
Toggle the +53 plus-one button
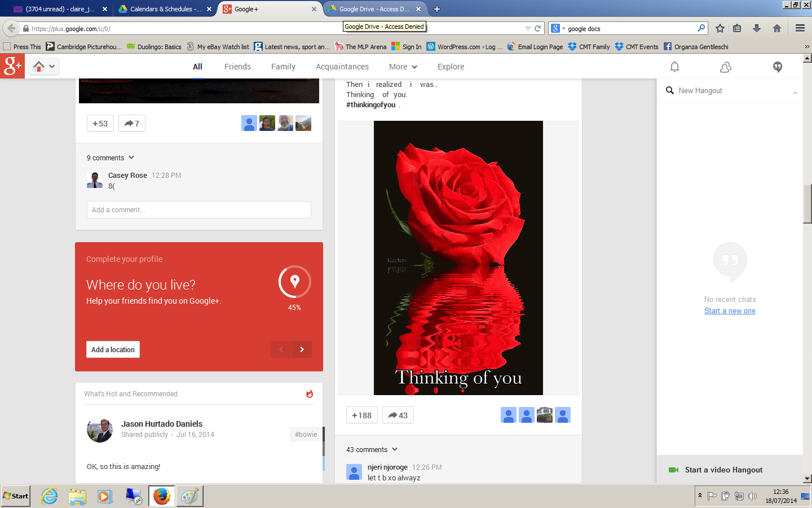tap(100, 124)
